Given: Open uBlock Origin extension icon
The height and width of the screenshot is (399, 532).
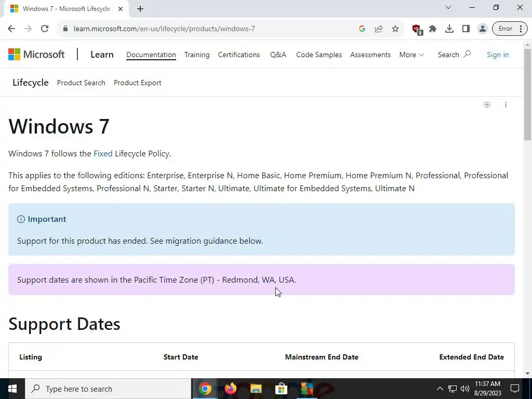Looking at the screenshot, I should click(x=417, y=29).
